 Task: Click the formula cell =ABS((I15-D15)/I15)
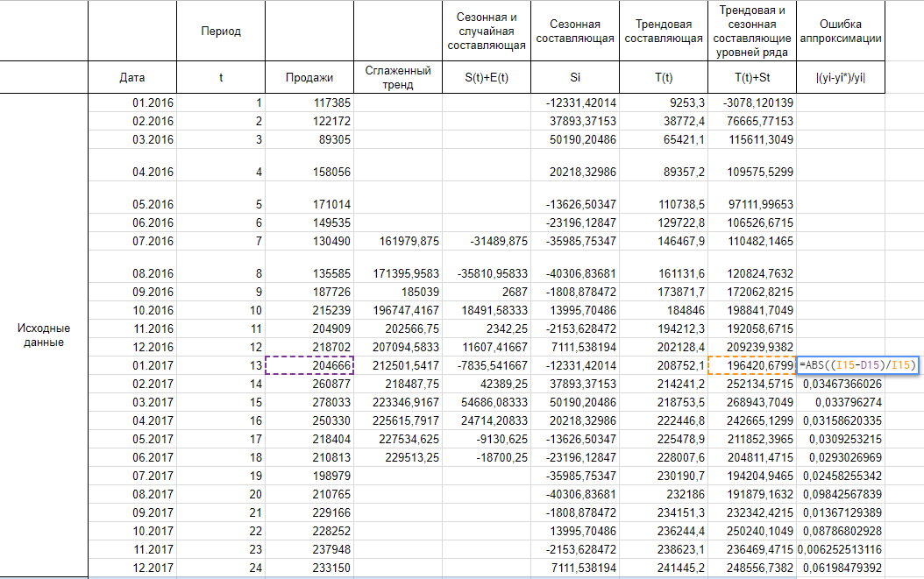pyautogui.click(x=857, y=364)
